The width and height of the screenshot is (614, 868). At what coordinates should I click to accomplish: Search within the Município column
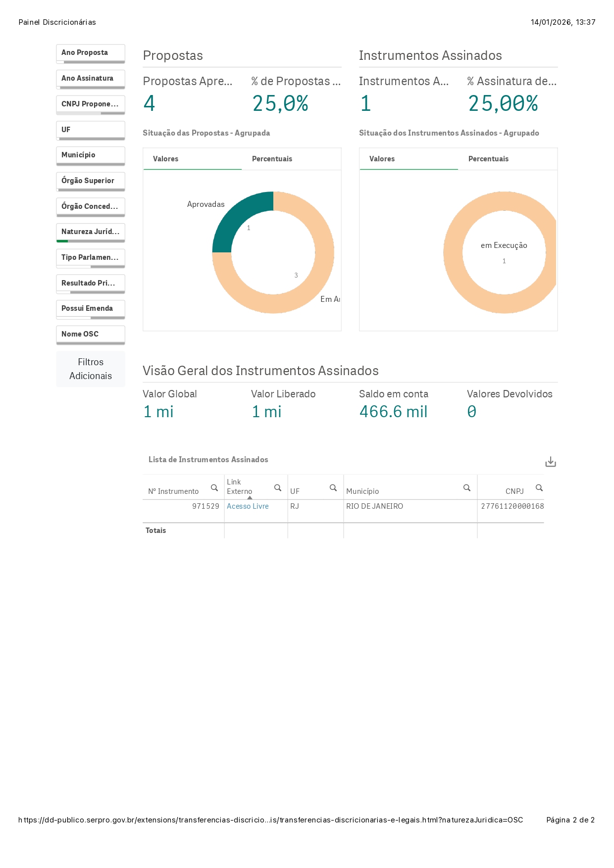[x=466, y=488]
